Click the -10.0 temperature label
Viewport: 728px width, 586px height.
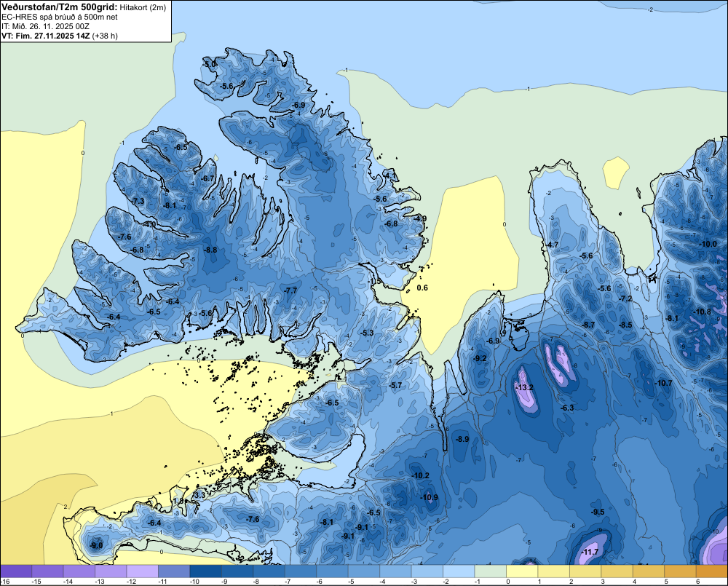pyautogui.click(x=708, y=245)
